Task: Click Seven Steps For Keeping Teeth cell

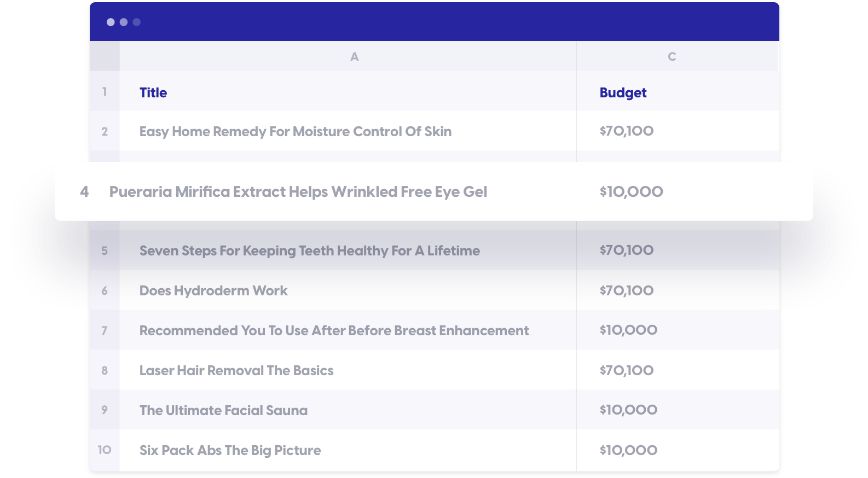Action: (x=309, y=250)
